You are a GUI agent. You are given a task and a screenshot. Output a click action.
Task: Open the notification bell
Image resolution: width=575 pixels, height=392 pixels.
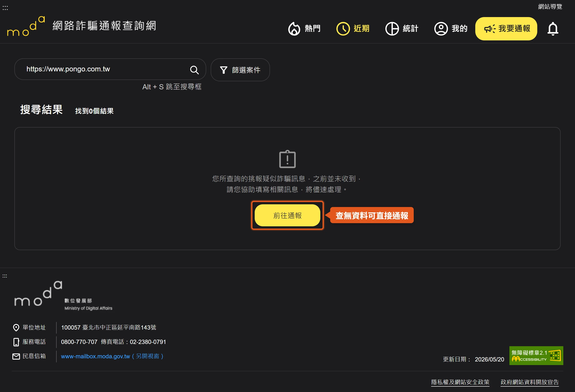tap(553, 29)
